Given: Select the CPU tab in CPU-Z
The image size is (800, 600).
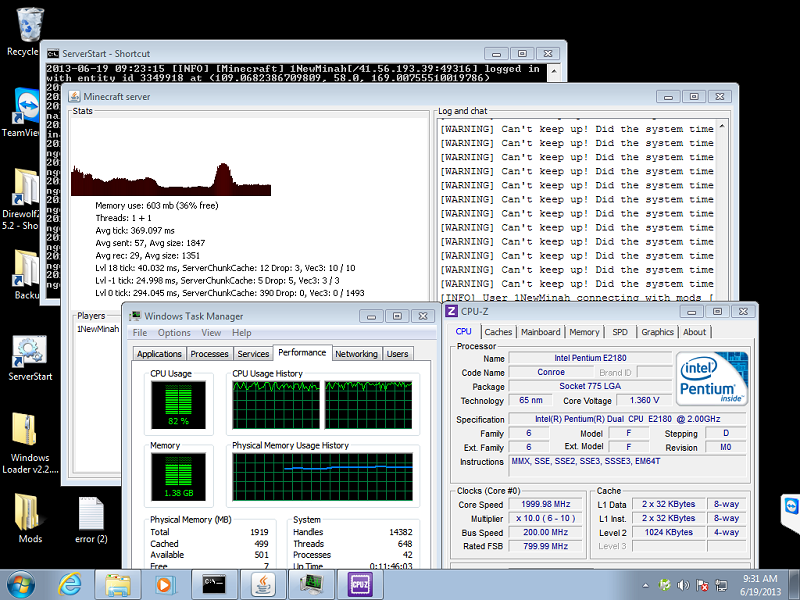Looking at the screenshot, I should 463,331.
